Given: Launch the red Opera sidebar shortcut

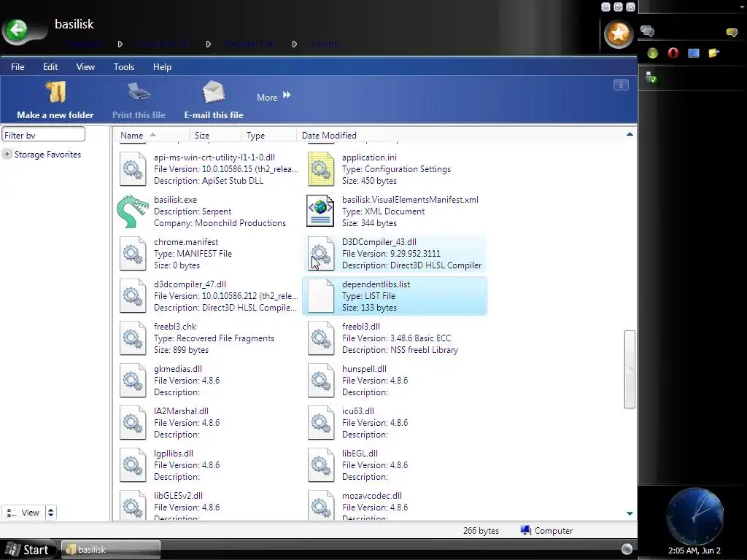Looking at the screenshot, I should click(x=673, y=52).
